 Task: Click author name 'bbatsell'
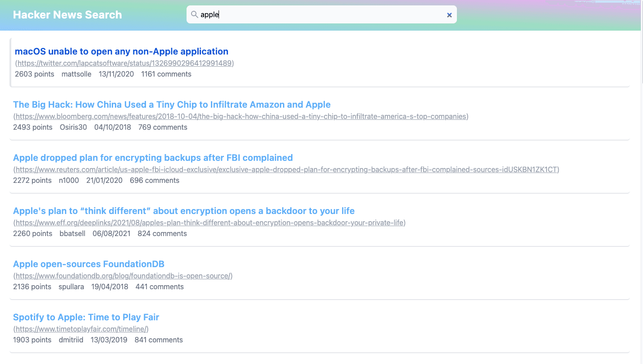pos(73,233)
